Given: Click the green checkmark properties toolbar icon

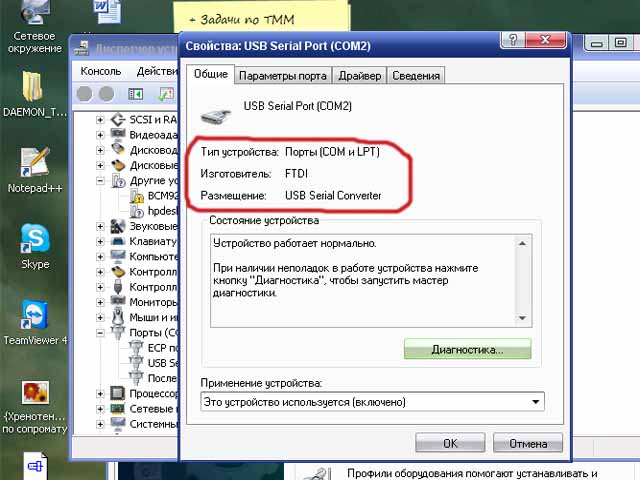Looking at the screenshot, I should pos(166,94).
